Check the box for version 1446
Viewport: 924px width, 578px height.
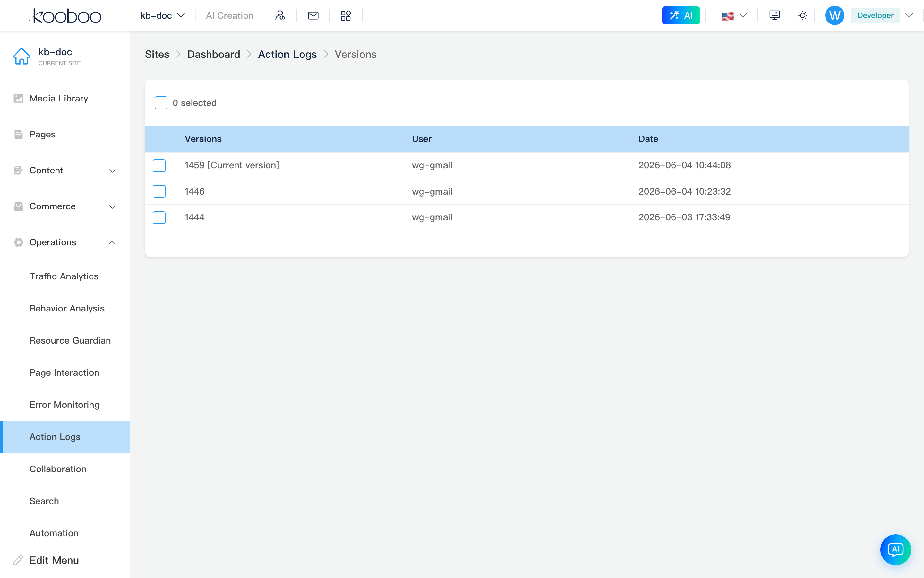pyautogui.click(x=159, y=191)
